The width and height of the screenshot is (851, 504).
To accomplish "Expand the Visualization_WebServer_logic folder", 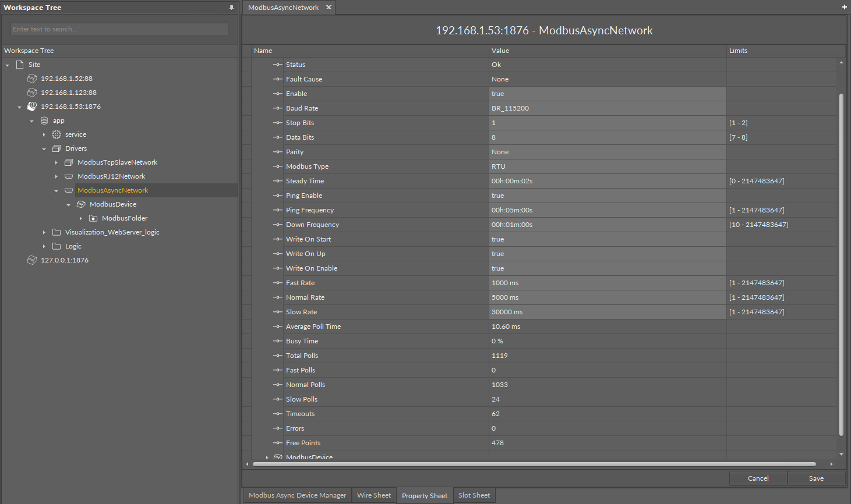I will click(44, 232).
